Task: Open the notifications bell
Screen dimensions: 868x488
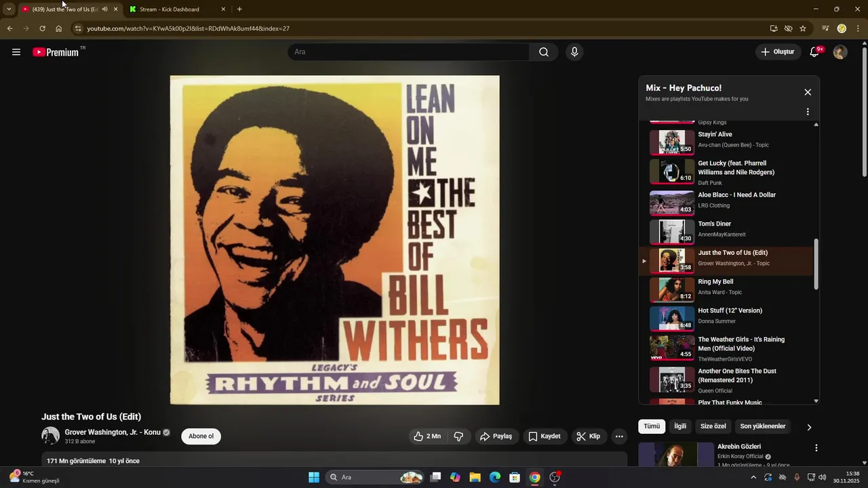Action: pos(815,52)
